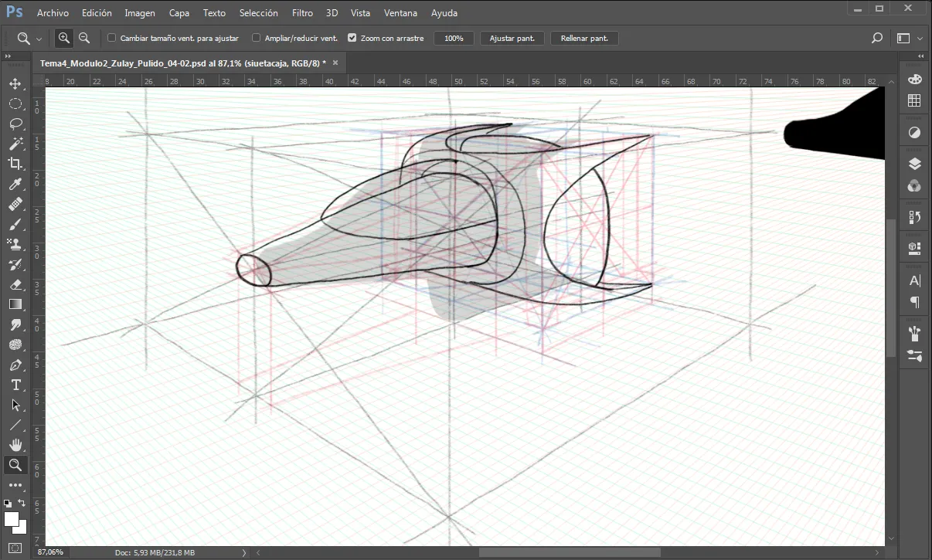Open the Adjustments panel icon
The height and width of the screenshot is (560, 932).
pos(914,132)
